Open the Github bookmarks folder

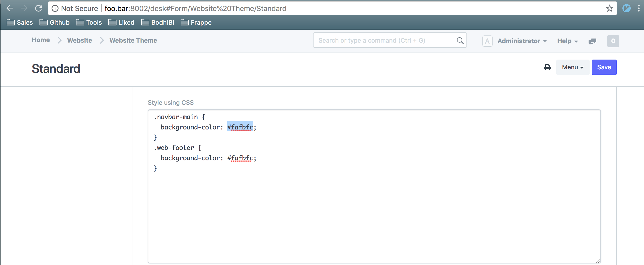click(54, 22)
